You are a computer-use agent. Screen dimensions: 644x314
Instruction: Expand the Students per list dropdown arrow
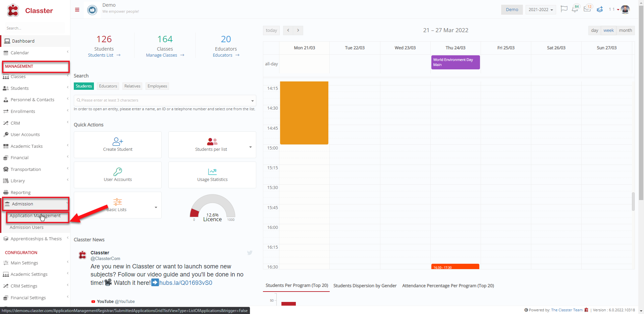tap(251, 147)
